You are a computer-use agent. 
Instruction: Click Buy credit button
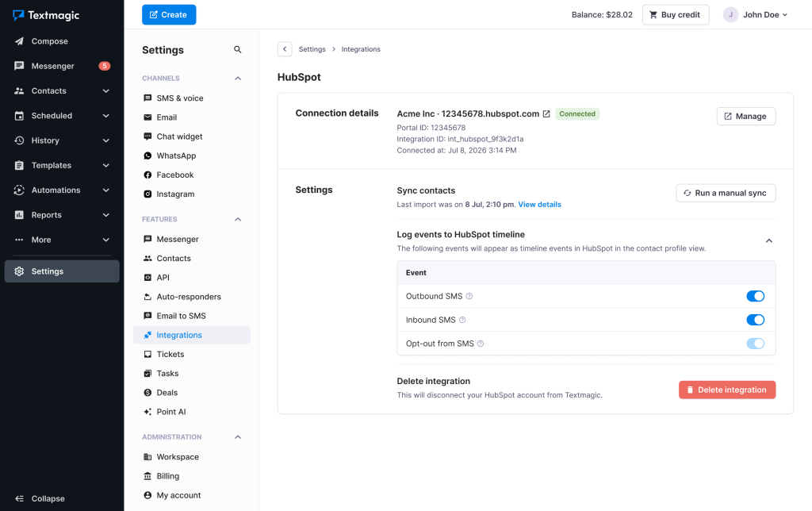point(676,14)
